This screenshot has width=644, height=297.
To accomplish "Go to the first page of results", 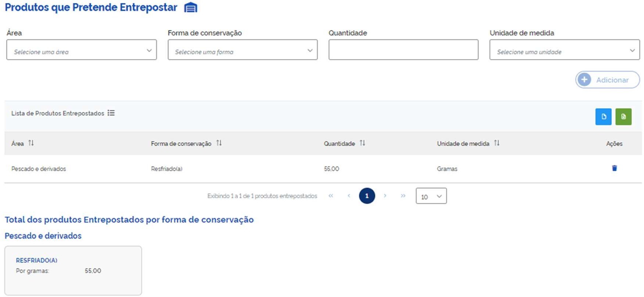I will [331, 196].
